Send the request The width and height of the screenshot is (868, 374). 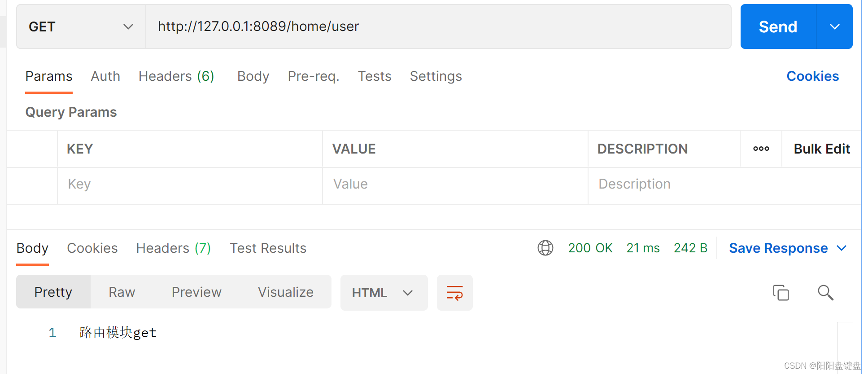[x=778, y=26]
